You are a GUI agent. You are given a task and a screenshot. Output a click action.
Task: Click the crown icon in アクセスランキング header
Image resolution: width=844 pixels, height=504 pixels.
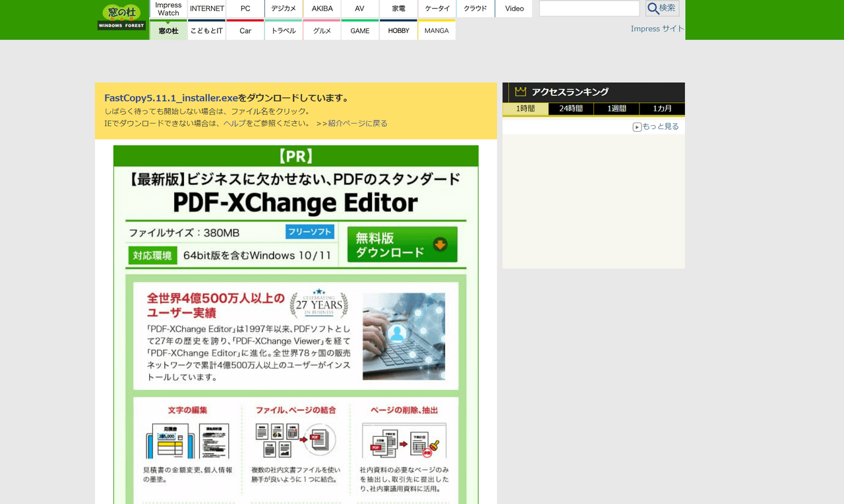tap(521, 92)
